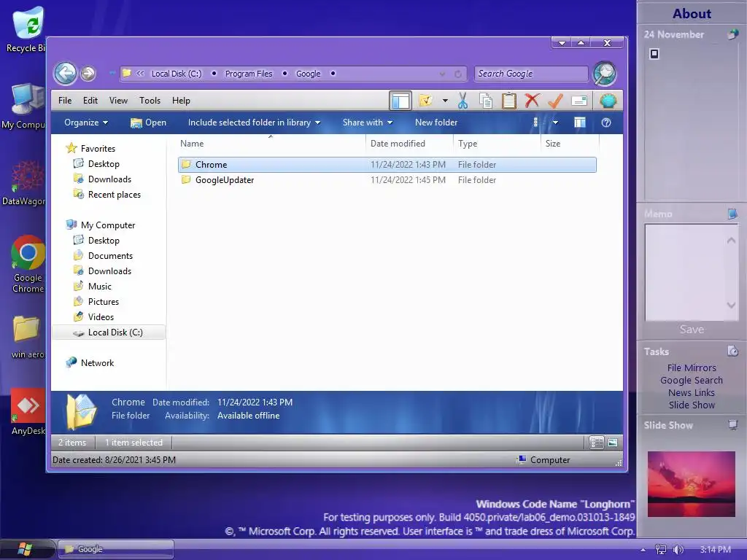
Task: Open the File menu
Action: tap(65, 101)
